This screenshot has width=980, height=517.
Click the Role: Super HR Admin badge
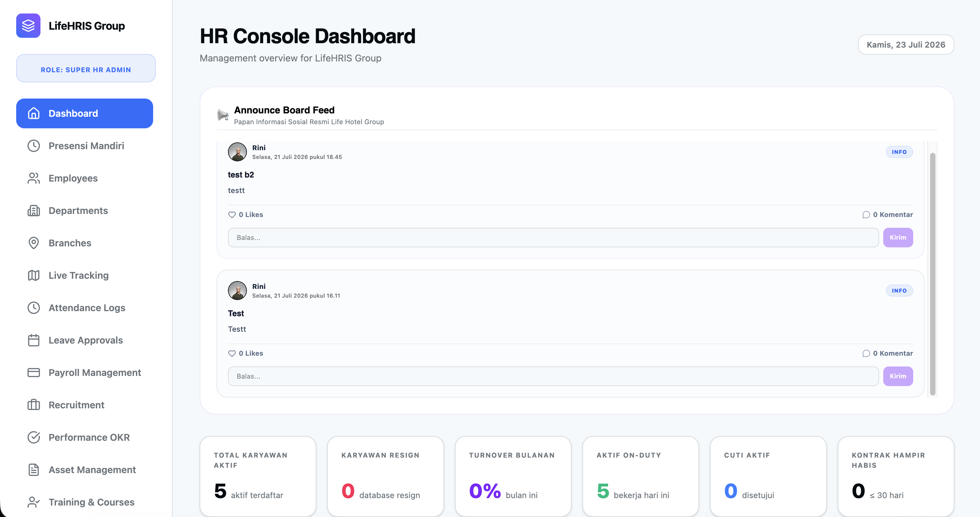(86, 68)
